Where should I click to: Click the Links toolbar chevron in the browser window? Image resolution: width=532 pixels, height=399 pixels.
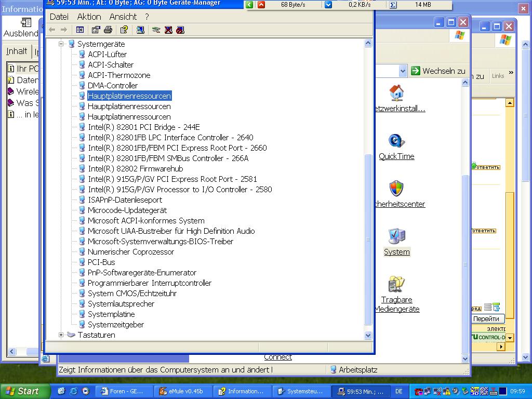click(x=511, y=73)
